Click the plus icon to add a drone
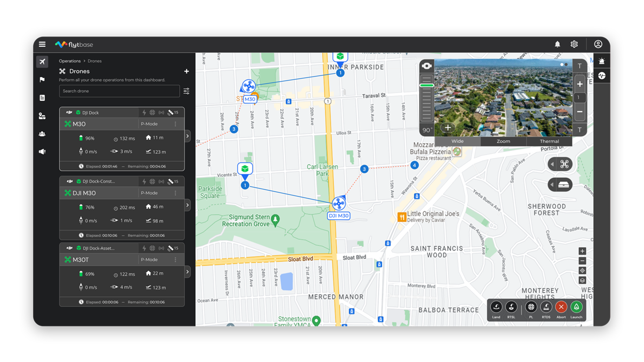The height and width of the screenshot is (362, 644). 186,71
